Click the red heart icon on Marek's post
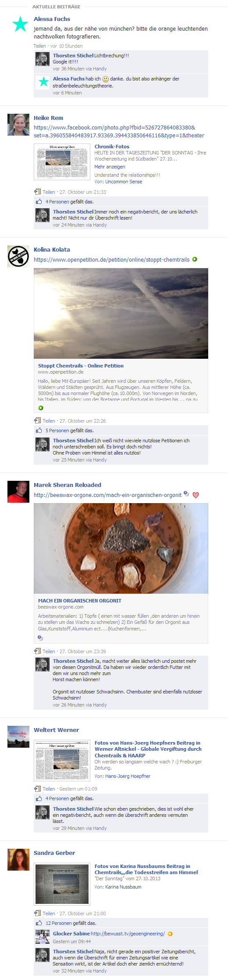The width and height of the screenshot is (231, 980). pyautogui.click(x=195, y=495)
